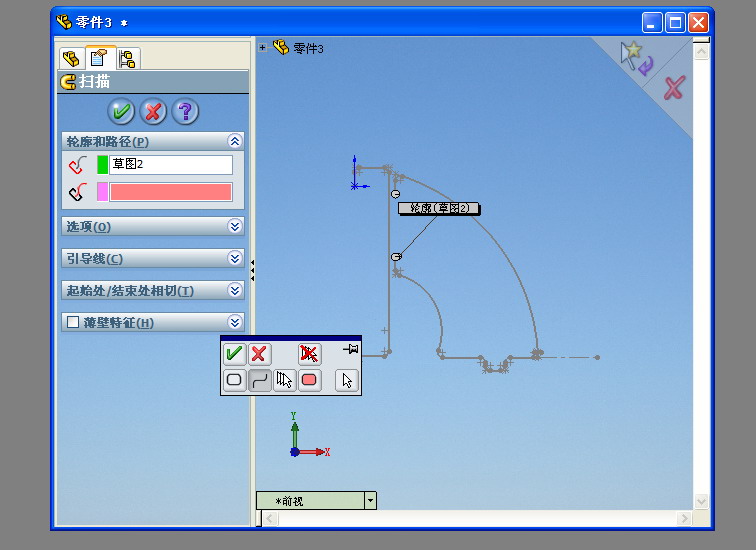Choose the closed loop selection tool
Viewport: 756px width, 550px height.
pyautogui.click(x=234, y=380)
